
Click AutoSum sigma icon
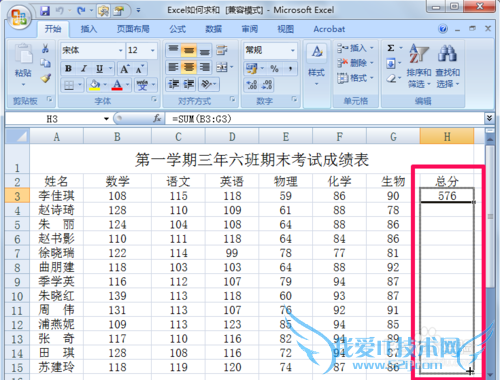[391, 48]
